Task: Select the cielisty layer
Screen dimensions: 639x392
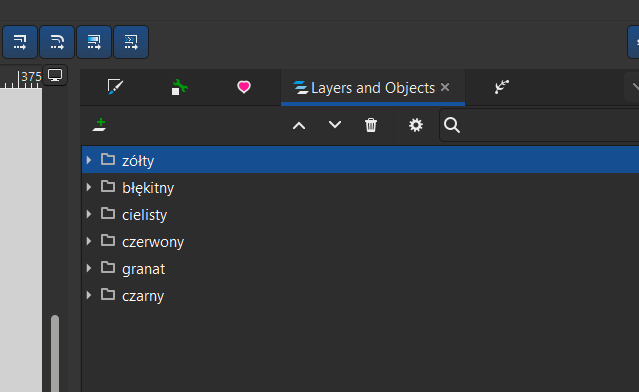Action: pyautogui.click(x=360, y=214)
